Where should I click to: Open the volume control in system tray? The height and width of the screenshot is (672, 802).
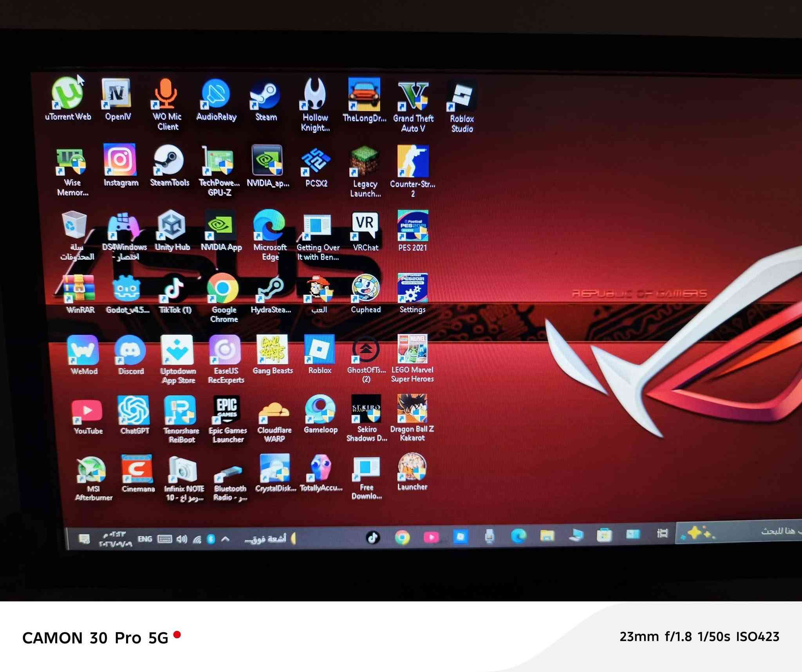[x=181, y=540]
